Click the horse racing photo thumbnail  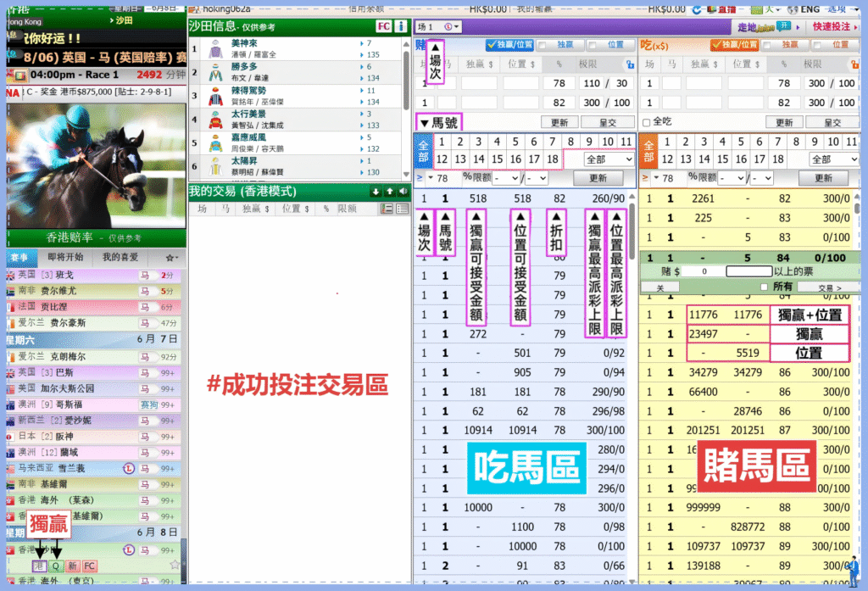pyautogui.click(x=97, y=165)
